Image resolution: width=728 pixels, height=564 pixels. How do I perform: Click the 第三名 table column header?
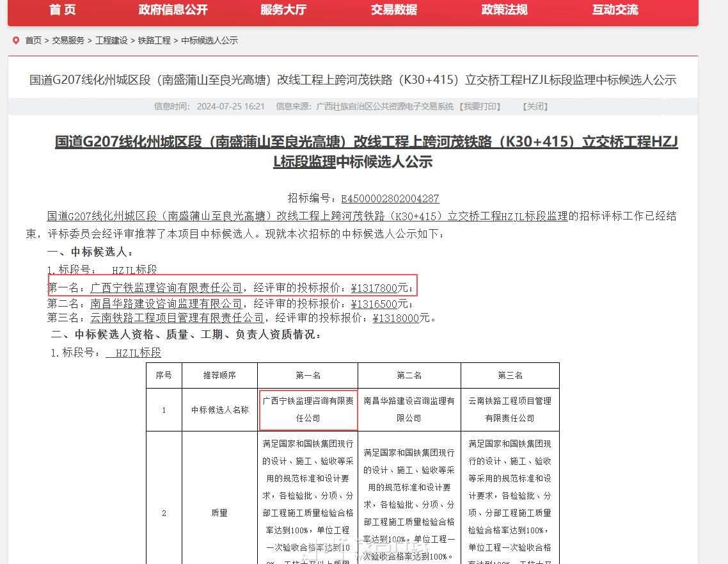(510, 375)
